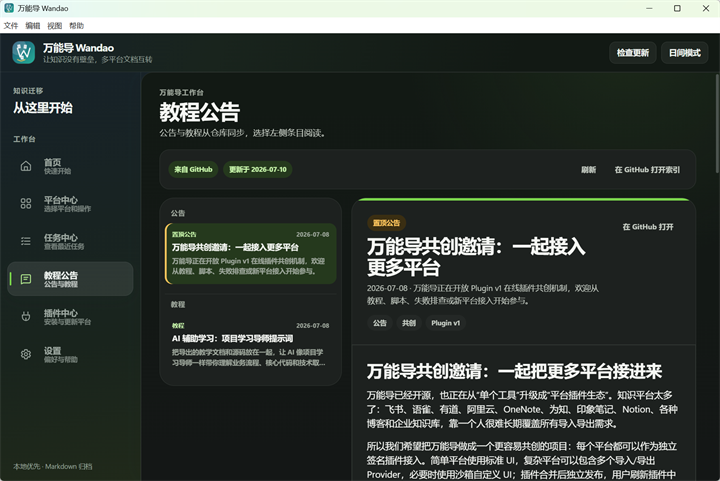Select the 平台中心 grid icon
720x481 pixels.
pos(26,203)
